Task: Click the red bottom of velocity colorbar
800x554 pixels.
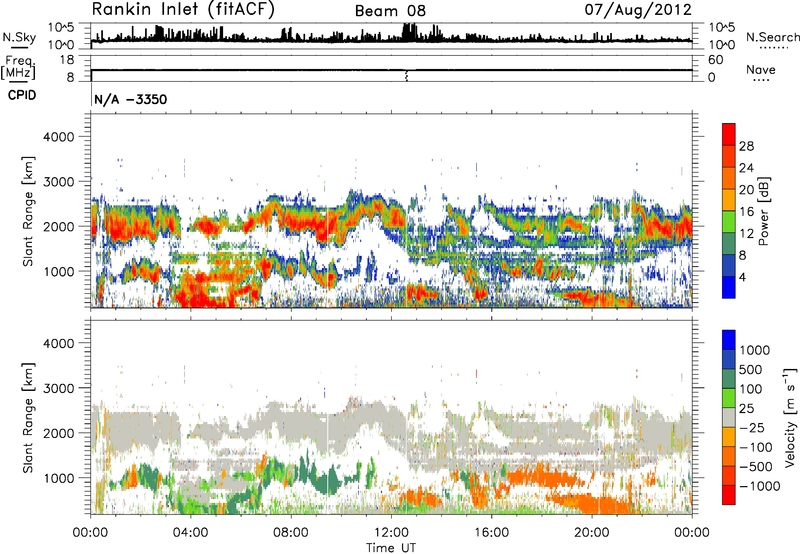Action: pos(729,495)
